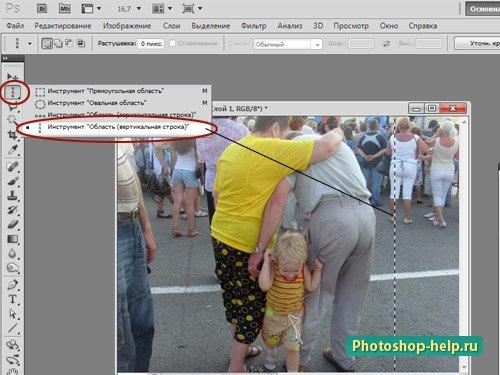
Task: Select the Line tool
Action: point(13,329)
